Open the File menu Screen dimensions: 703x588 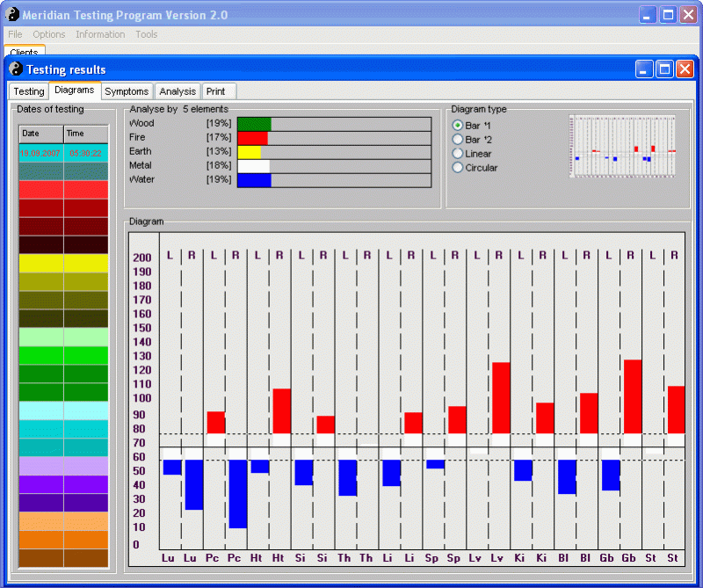coord(15,34)
